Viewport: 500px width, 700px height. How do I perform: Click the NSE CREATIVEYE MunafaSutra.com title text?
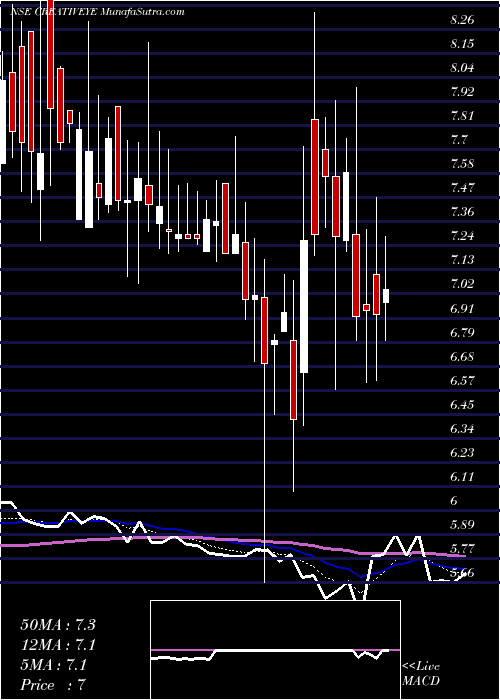point(97,12)
